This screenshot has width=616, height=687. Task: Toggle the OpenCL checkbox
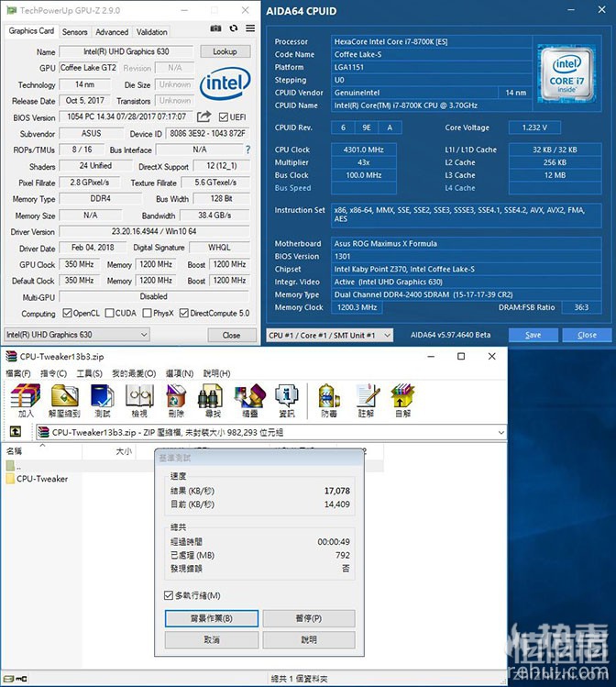67,313
